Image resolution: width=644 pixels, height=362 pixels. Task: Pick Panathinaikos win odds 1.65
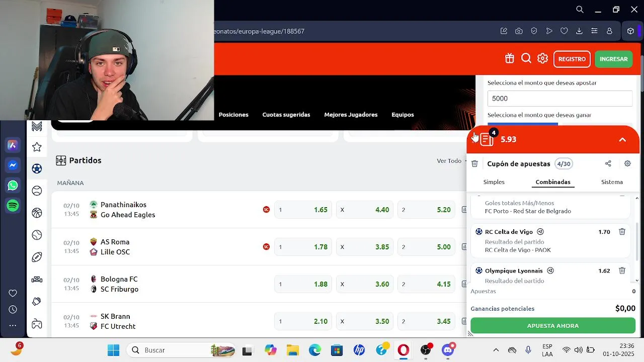(303, 210)
